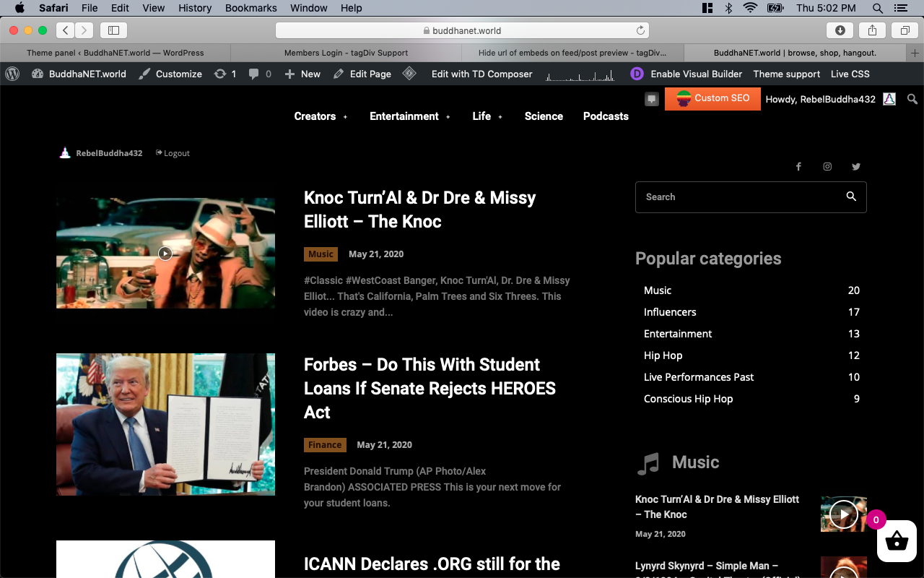Viewport: 924px width, 578px height.
Task: Expand the Creators navigation menu
Action: (x=321, y=116)
